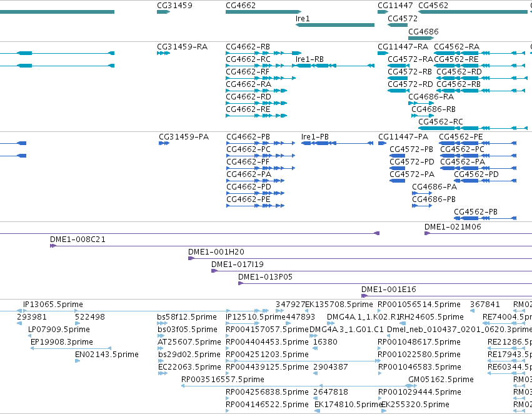Select protein CG4662-PD
Screen dimensions: 532x414
coord(249,188)
